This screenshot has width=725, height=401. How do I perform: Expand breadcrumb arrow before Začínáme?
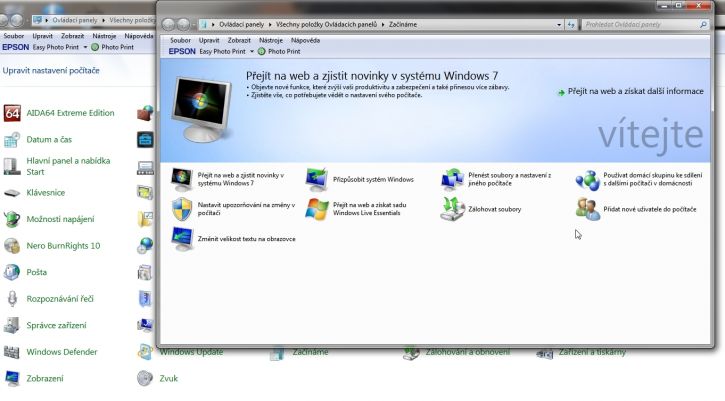pos(383,25)
